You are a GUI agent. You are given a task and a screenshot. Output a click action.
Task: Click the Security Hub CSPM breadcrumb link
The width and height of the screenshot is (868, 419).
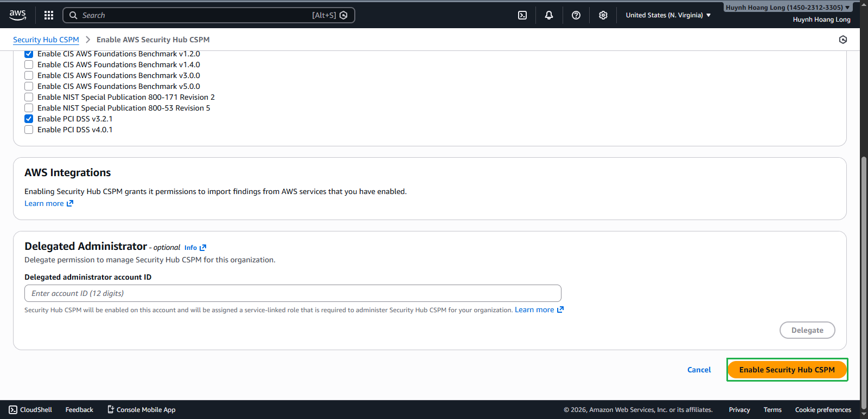pyautogui.click(x=46, y=40)
